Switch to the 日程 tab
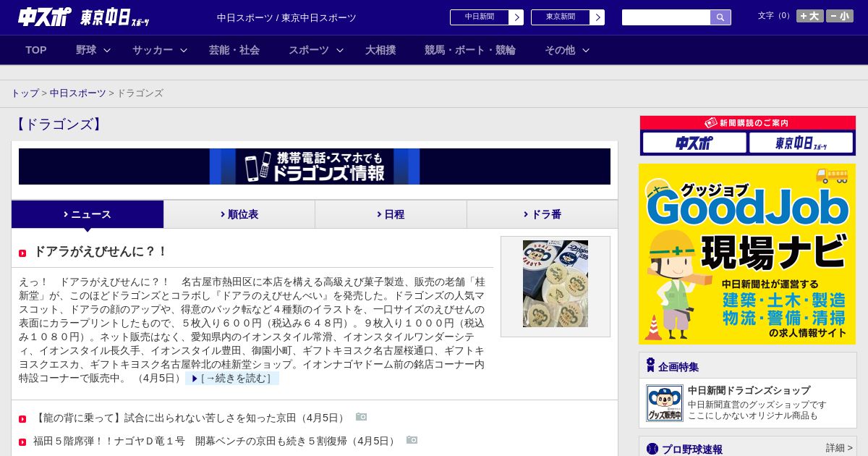Image resolution: width=868 pixels, height=456 pixels. tap(391, 214)
